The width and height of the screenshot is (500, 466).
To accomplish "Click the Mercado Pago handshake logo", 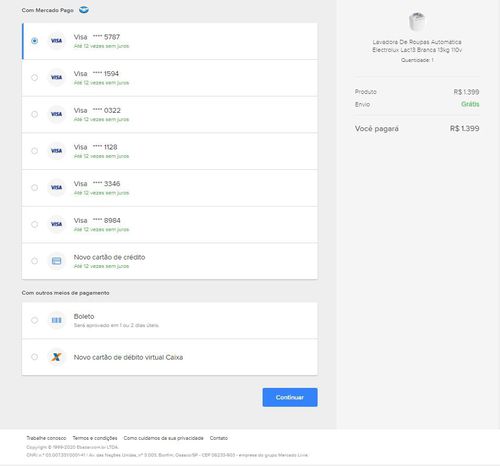I will pyautogui.click(x=84, y=10).
